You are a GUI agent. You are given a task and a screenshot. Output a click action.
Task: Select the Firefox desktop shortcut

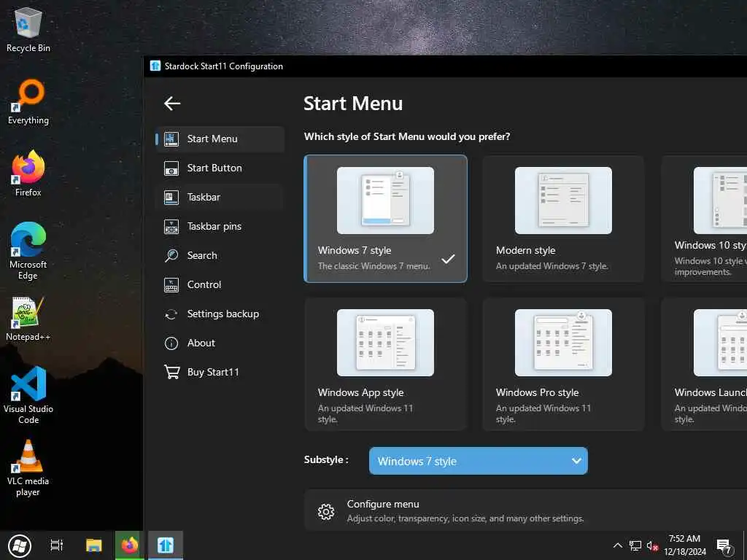[x=28, y=174]
